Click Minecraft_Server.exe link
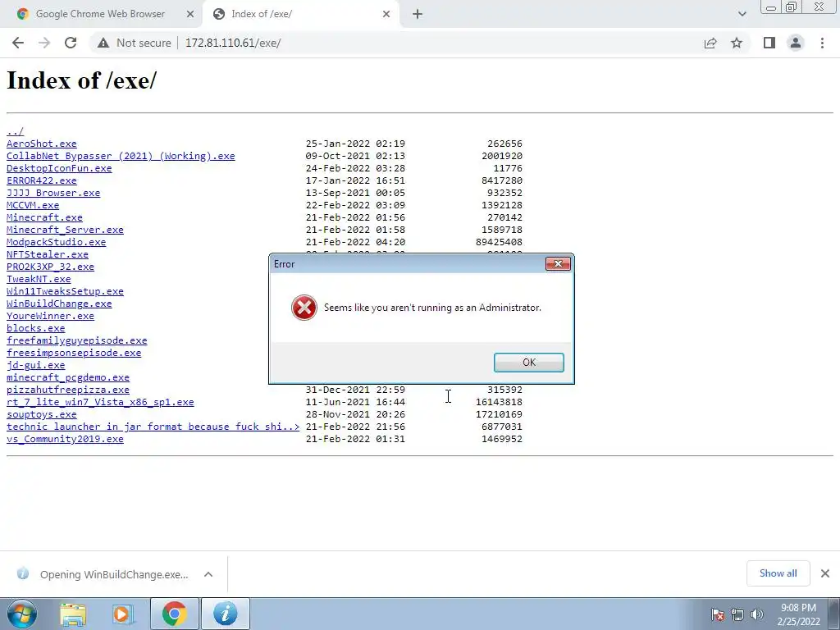 (65, 230)
